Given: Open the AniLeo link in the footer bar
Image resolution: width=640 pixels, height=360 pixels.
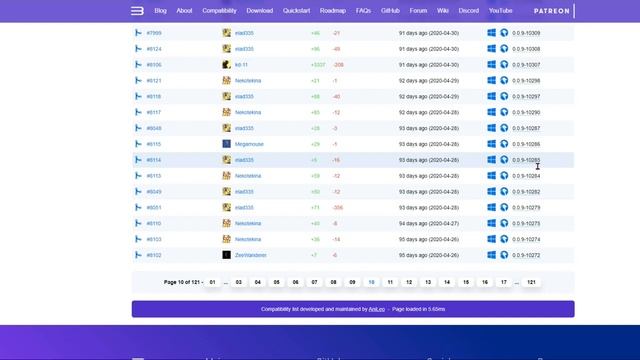Looking at the screenshot, I should pyautogui.click(x=376, y=309).
